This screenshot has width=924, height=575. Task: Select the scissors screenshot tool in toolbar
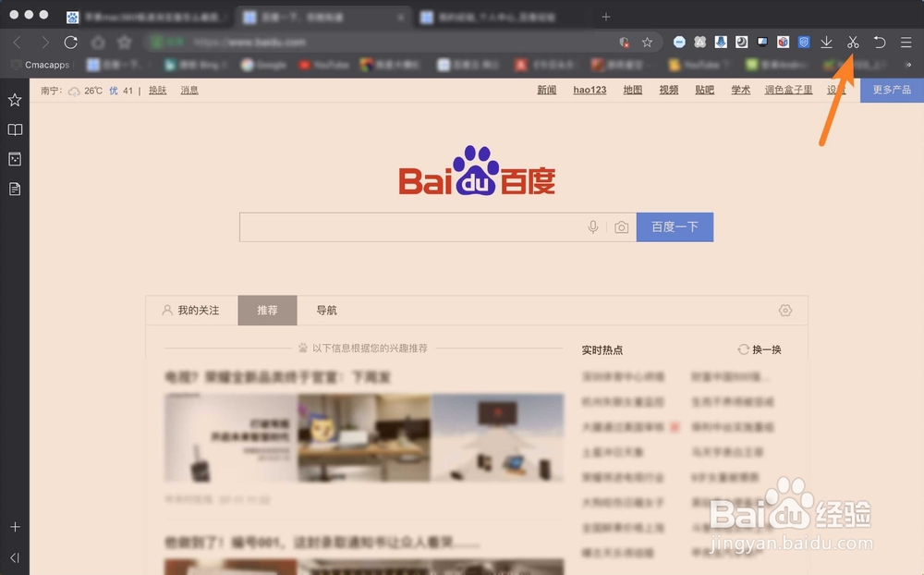(852, 42)
